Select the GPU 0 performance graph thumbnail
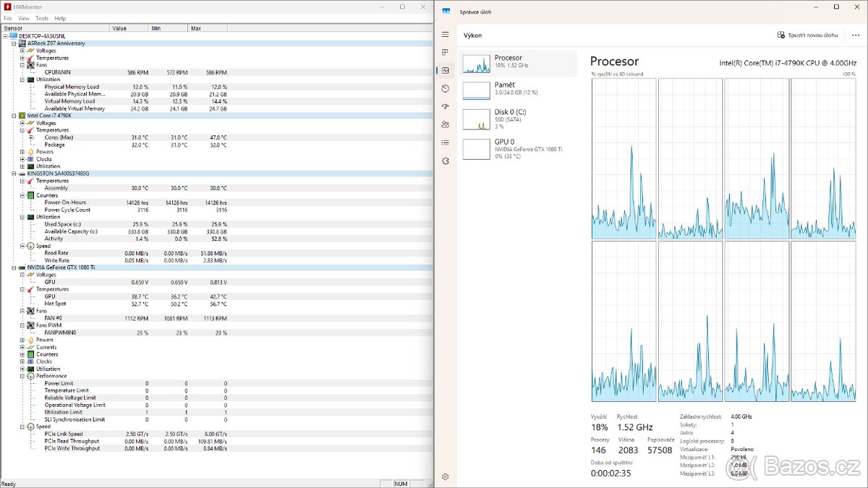 tap(477, 149)
